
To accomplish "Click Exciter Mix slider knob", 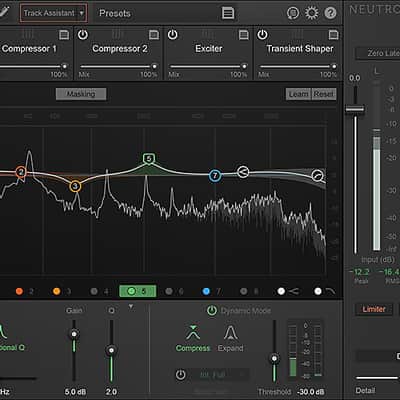I will click(x=244, y=66).
